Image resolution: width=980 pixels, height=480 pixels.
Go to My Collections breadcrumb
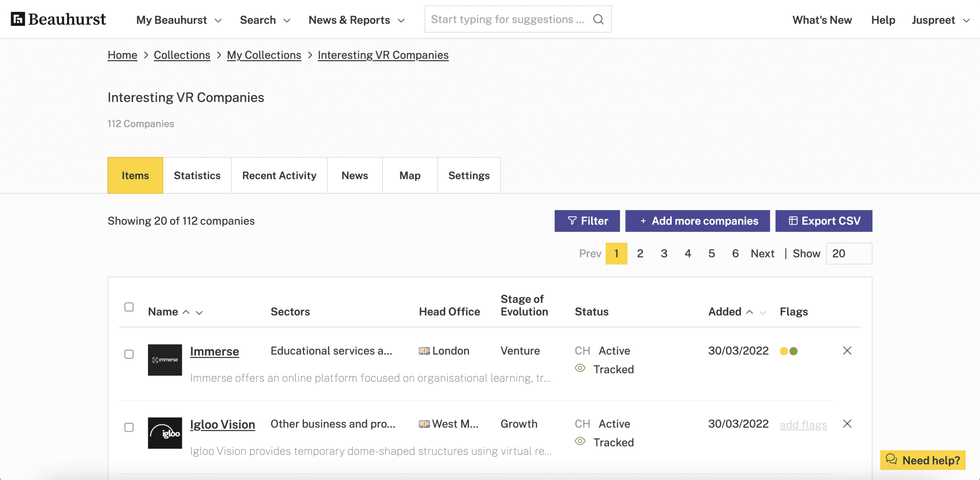[x=264, y=55]
